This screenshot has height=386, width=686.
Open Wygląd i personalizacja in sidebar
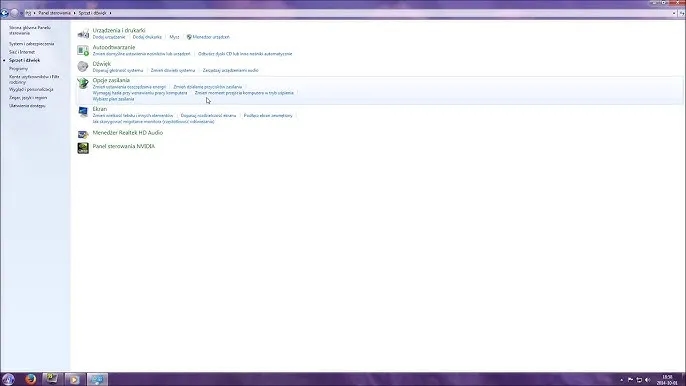31,89
